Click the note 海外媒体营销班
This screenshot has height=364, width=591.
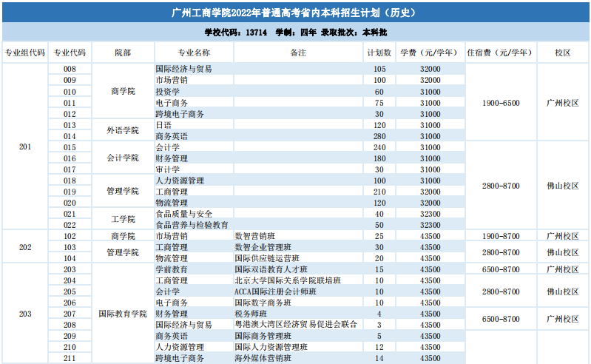coord(263,358)
